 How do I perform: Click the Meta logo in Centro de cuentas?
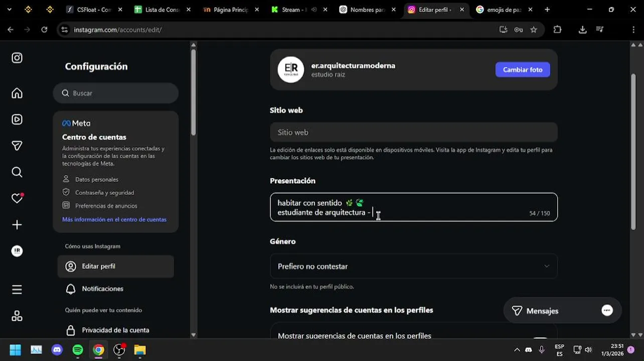click(x=76, y=123)
